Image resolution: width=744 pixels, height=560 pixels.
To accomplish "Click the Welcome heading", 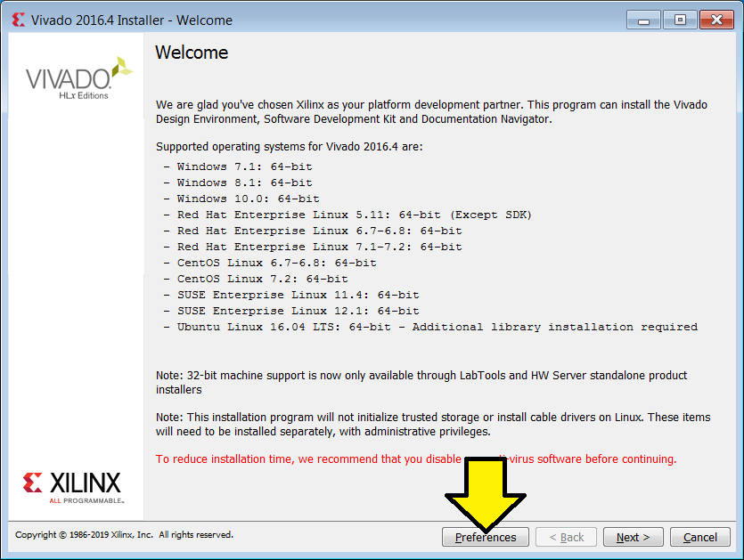I will click(x=192, y=53).
